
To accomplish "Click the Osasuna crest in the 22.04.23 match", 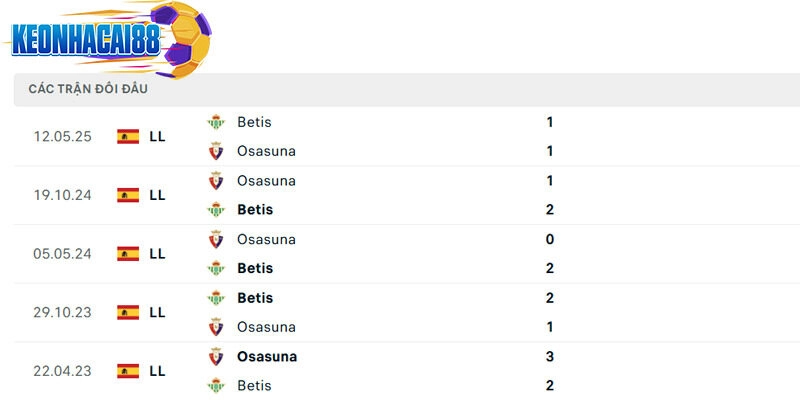I will (x=216, y=357).
